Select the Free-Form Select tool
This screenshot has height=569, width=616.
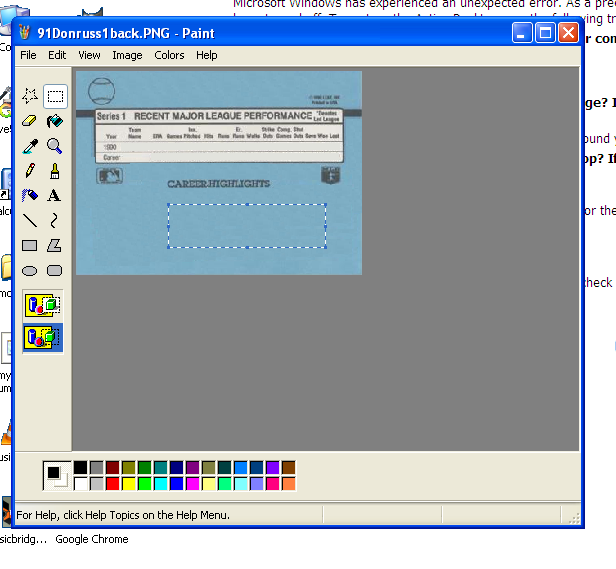point(30,96)
